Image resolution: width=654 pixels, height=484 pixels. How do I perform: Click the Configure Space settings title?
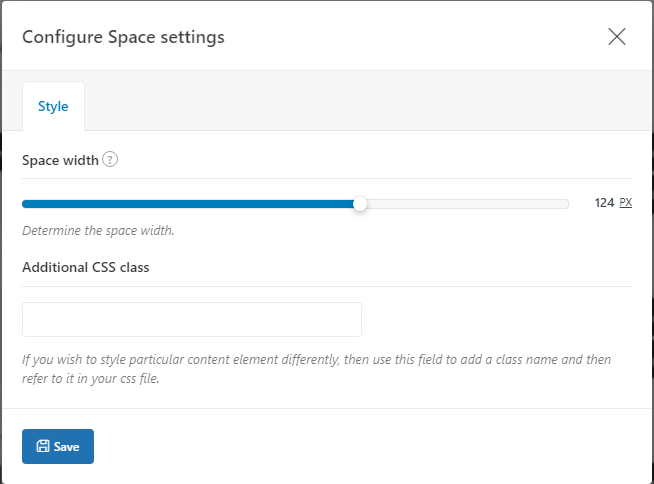pyautogui.click(x=123, y=37)
